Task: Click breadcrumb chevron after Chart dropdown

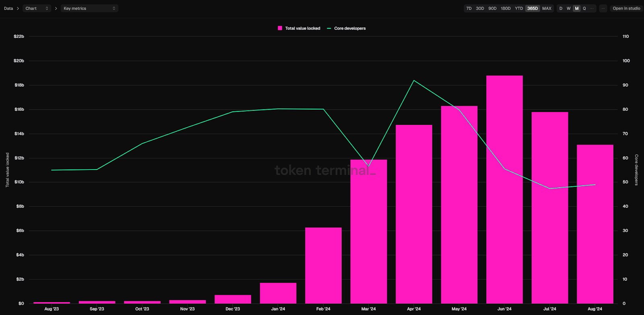Action: [x=56, y=8]
